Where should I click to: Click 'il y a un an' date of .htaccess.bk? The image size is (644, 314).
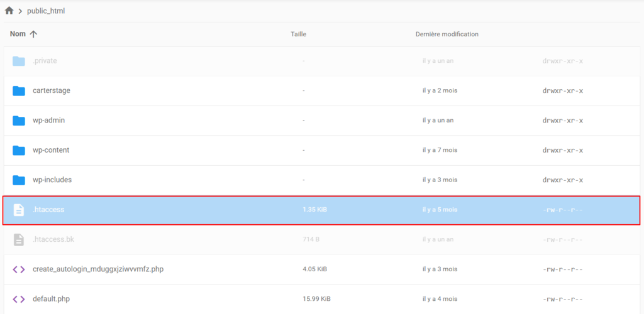tap(438, 239)
